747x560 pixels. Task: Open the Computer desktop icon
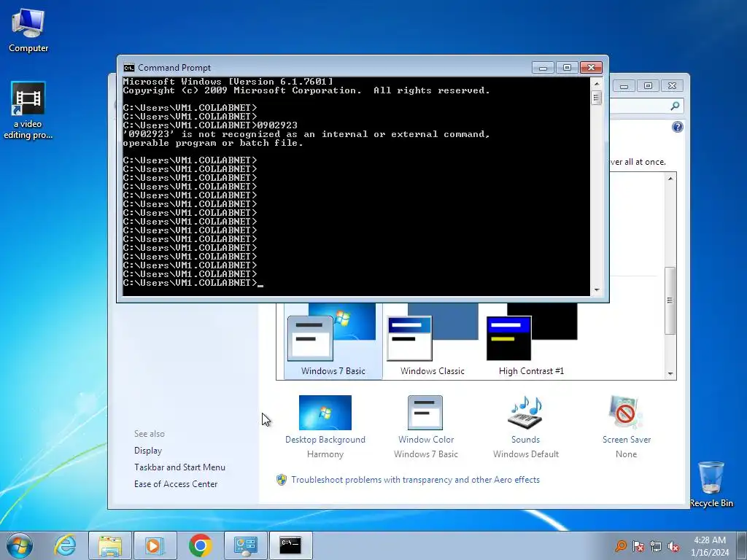click(28, 29)
